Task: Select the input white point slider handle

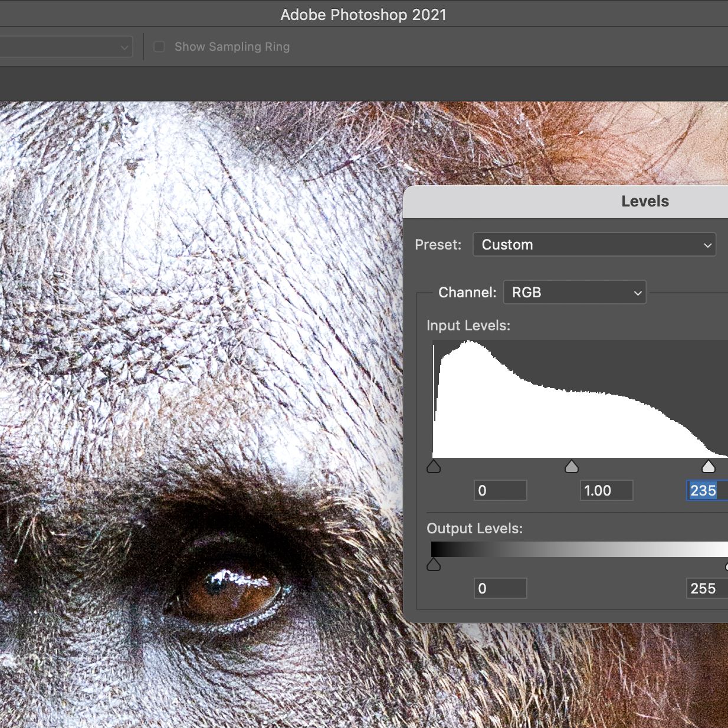Action: [x=709, y=467]
